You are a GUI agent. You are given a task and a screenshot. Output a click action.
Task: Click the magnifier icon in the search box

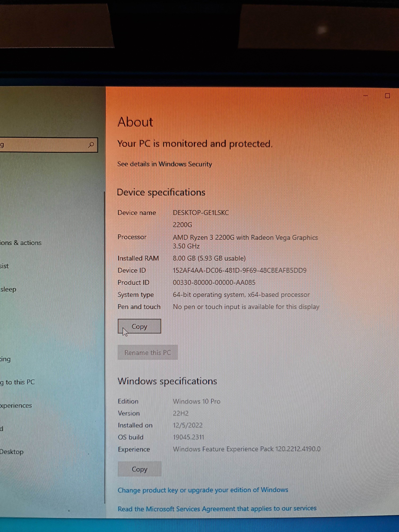tap(91, 145)
